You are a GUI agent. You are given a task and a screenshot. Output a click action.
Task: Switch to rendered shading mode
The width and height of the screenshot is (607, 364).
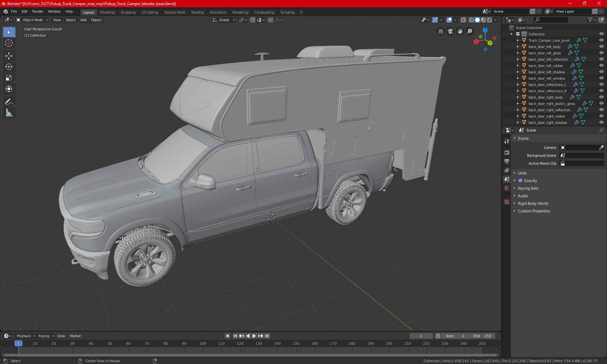click(489, 20)
